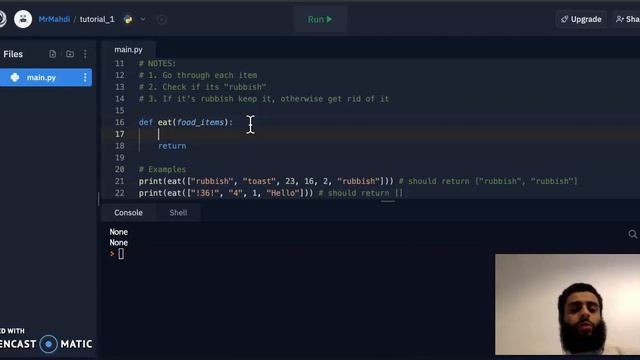The image size is (640, 360).
Task: Click the 'return' keyword on line 18
Action: pyautogui.click(x=172, y=146)
